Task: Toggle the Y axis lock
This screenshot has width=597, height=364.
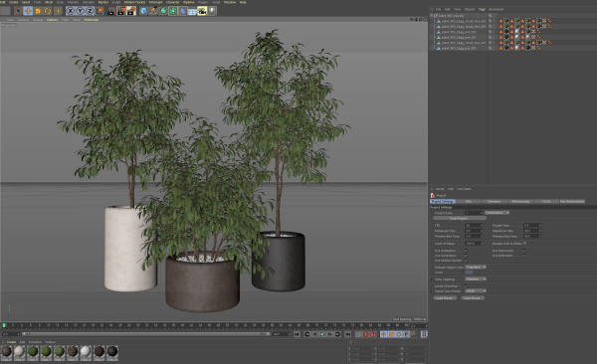Action: pyautogui.click(x=80, y=11)
